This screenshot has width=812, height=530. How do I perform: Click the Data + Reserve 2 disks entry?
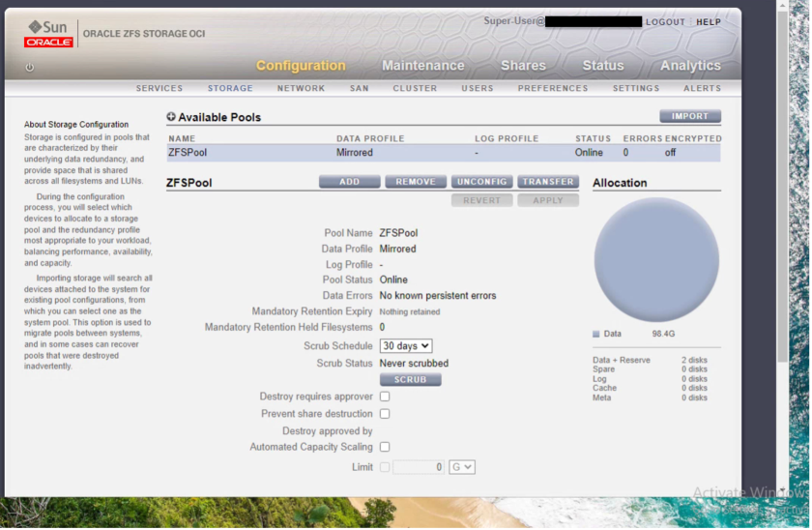point(650,360)
